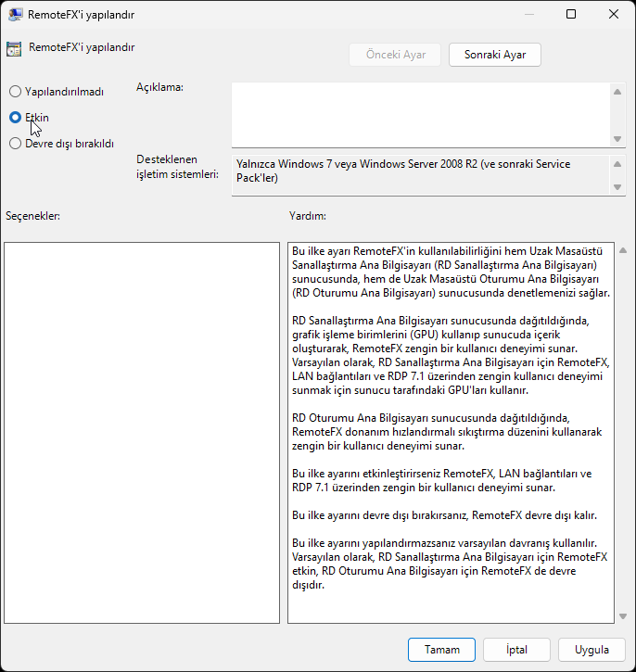The width and height of the screenshot is (636, 672).
Task: Click the empty Seçenekler options panel
Action: click(x=142, y=433)
